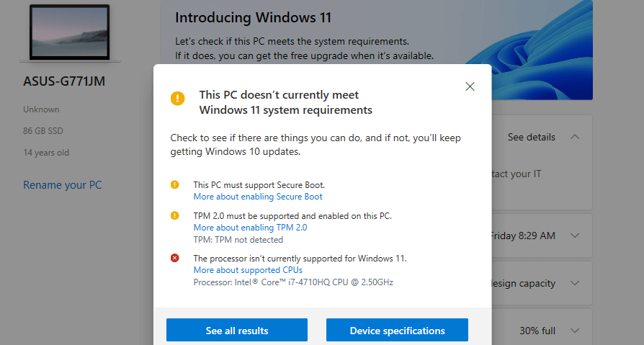This screenshot has height=345, width=644.
Task: Expand the 30% full storage section
Action: (575, 330)
